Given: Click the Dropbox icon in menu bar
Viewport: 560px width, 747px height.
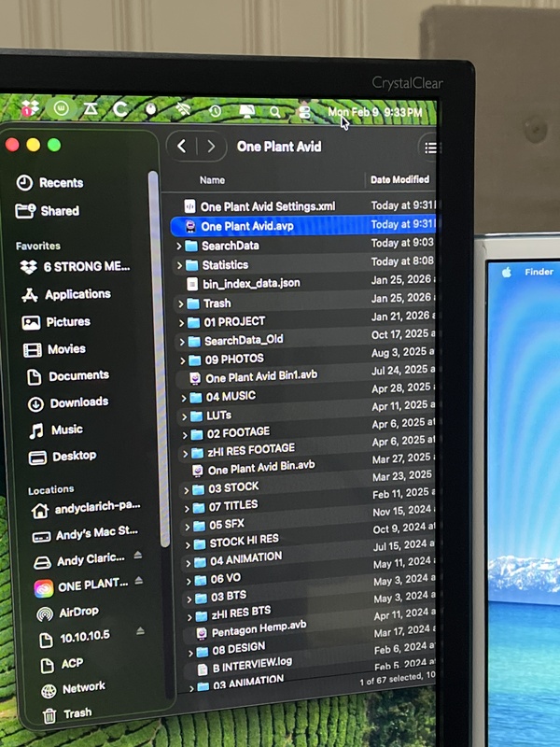Looking at the screenshot, I should [x=29, y=107].
